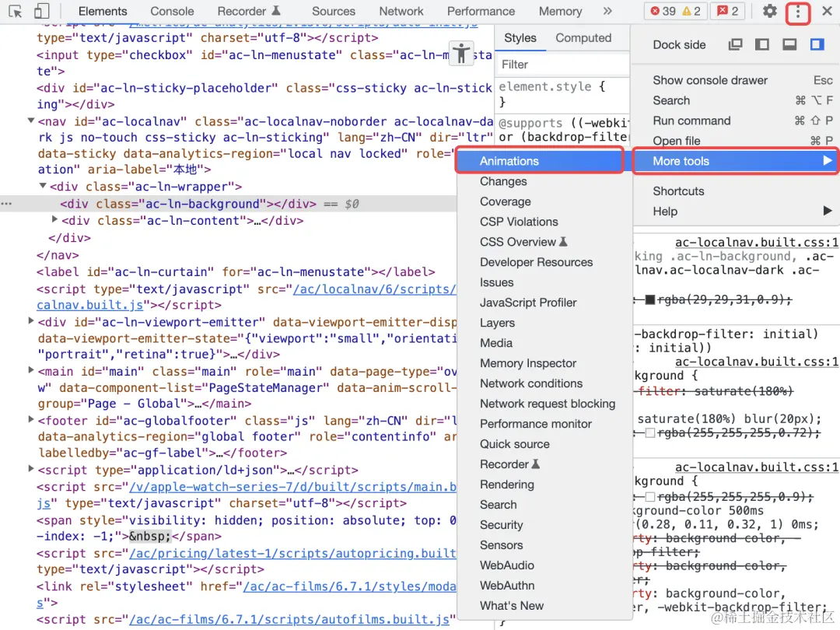
Task: Dock DevTools to the left
Action: point(761,44)
